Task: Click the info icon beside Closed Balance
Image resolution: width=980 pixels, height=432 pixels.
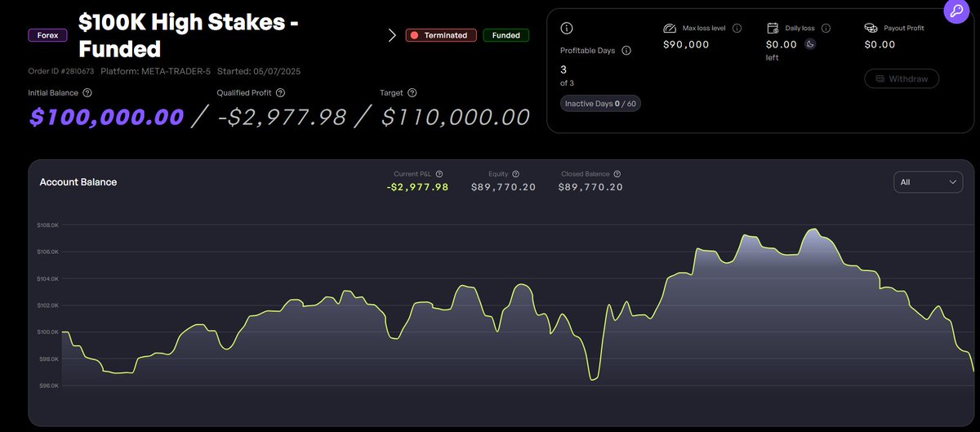Action: click(x=617, y=174)
